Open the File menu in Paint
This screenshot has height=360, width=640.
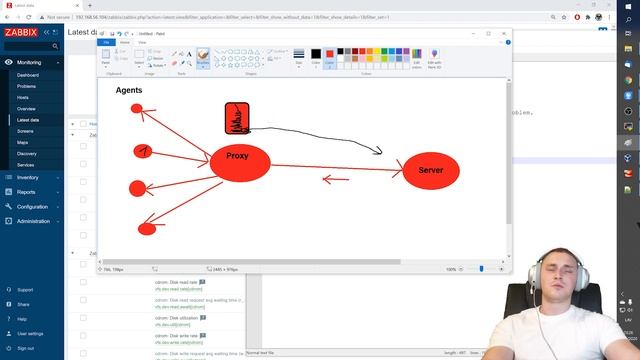(x=106, y=42)
